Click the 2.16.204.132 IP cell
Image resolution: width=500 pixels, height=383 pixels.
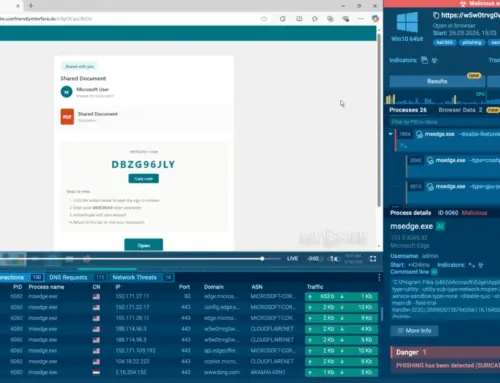click(131, 372)
